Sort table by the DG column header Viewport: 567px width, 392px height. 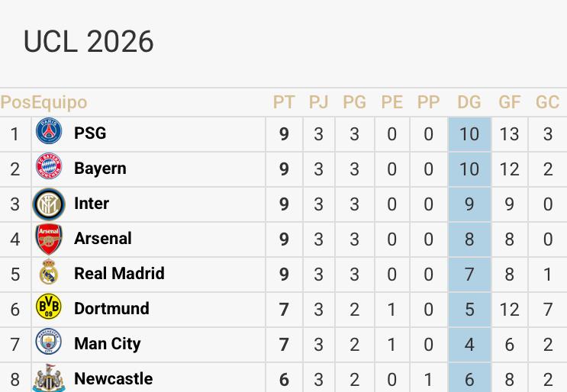click(x=469, y=102)
